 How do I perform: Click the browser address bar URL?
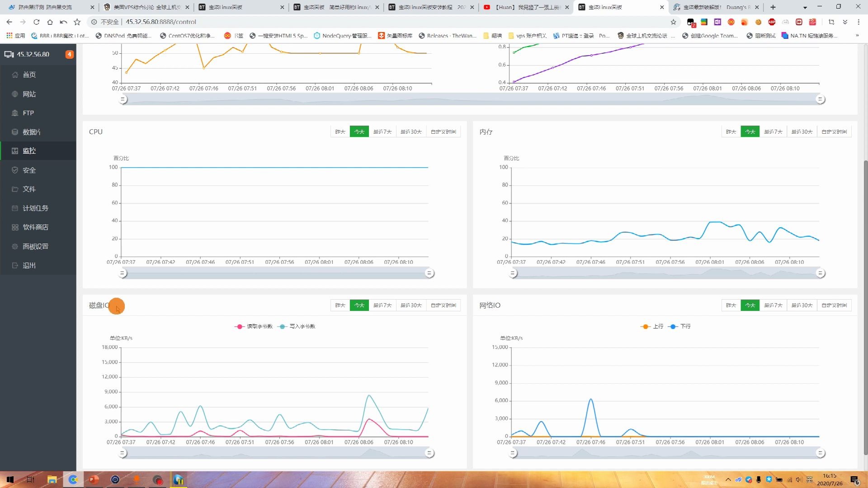(161, 22)
